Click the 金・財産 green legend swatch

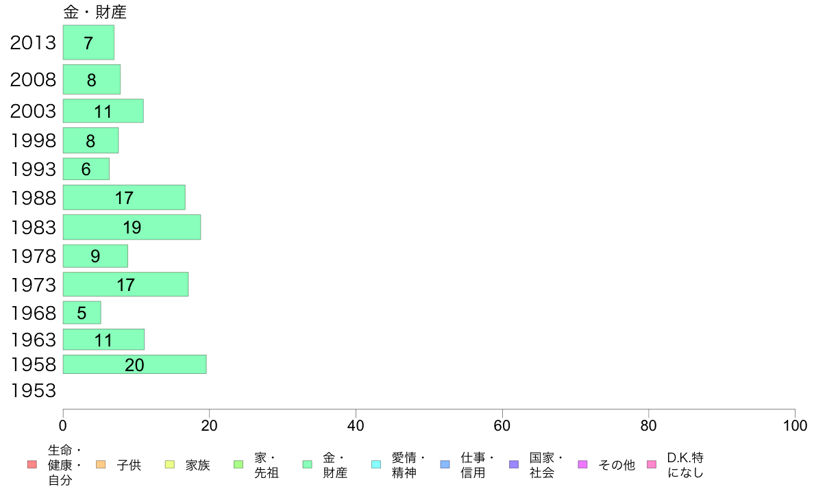pos(308,464)
